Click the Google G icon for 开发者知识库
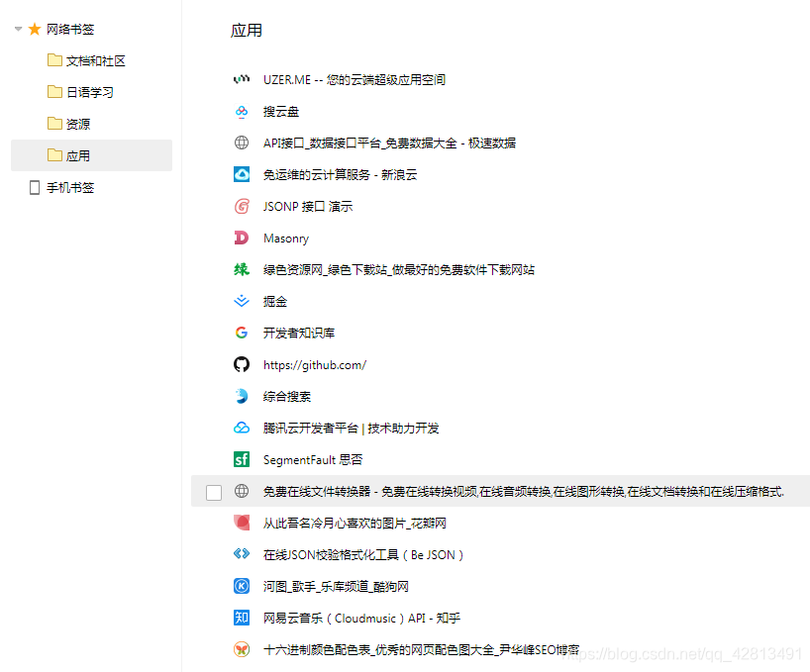Screen dimensions: 810x672 242,333
